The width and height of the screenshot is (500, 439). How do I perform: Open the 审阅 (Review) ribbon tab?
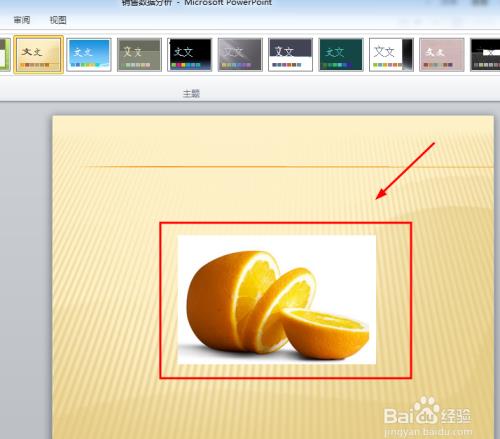coord(22,20)
